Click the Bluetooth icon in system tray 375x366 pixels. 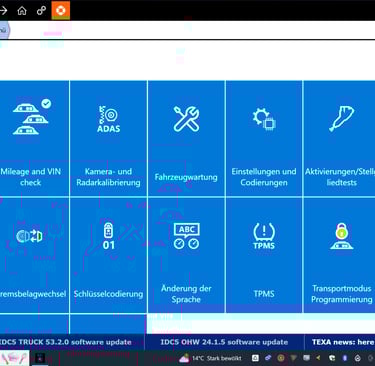[345, 358]
